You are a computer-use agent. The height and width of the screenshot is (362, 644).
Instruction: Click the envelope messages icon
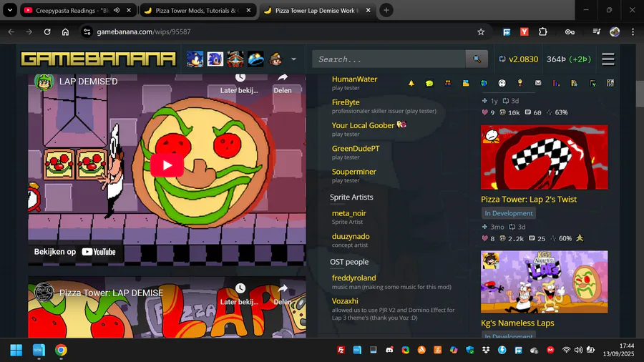tap(538, 83)
